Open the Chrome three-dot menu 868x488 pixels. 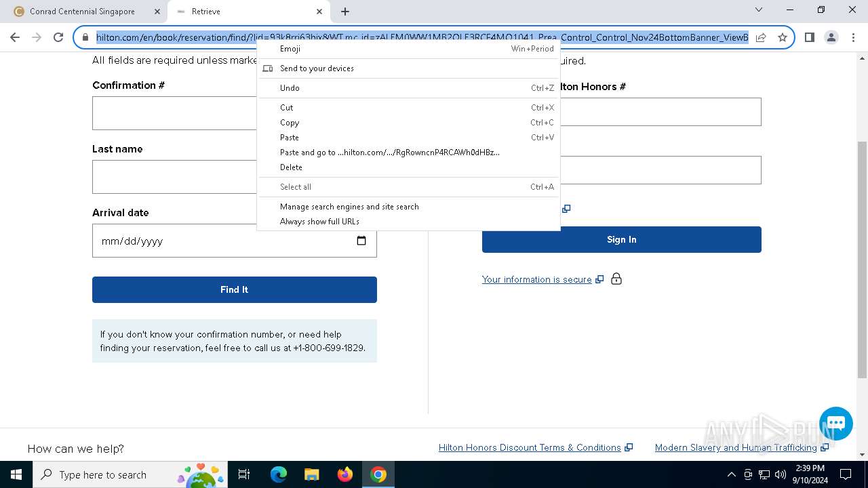tap(852, 37)
